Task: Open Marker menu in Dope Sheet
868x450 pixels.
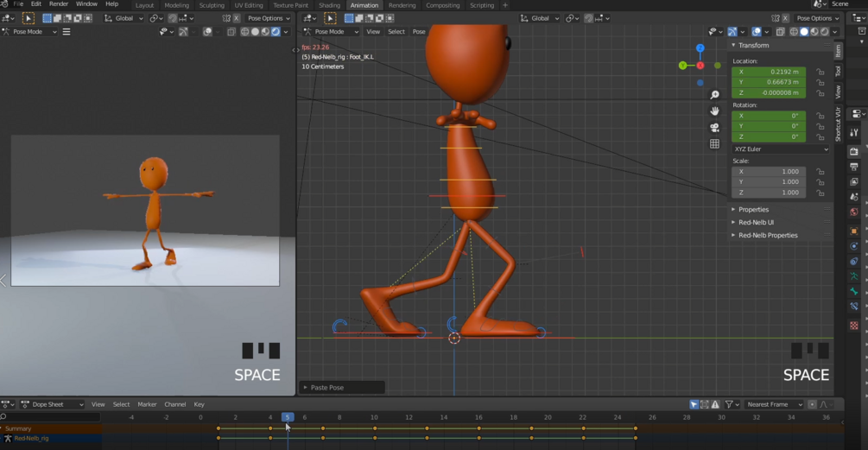Action: click(x=147, y=404)
